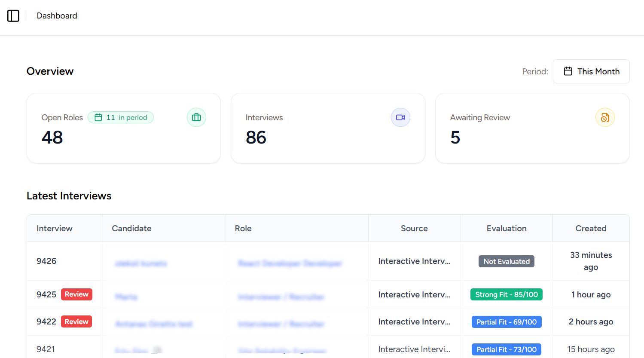The image size is (644, 358).
Task: Click the Dashboard breadcrumb label
Action: tap(57, 15)
